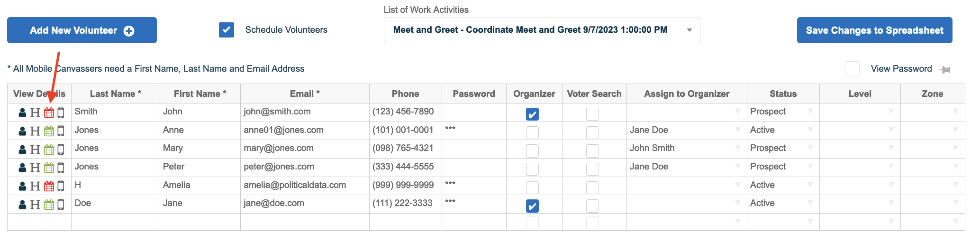The width and height of the screenshot is (980, 244).
Task: Click the mobile phone icon for Jane Doe
Action: pos(61,205)
